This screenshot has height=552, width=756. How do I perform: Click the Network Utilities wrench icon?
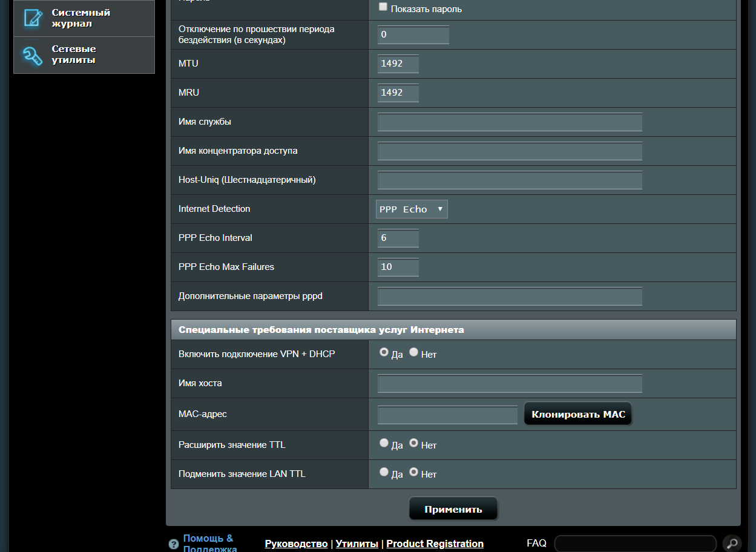click(32, 55)
